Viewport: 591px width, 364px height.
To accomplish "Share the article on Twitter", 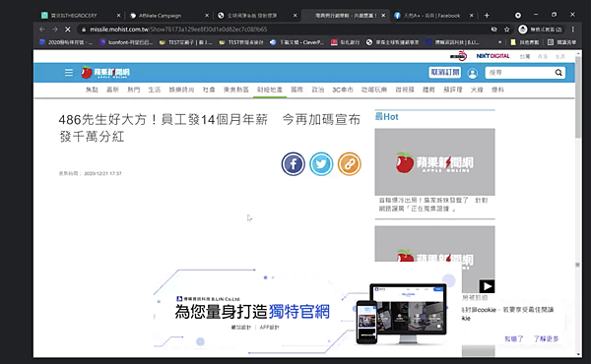I will (321, 164).
